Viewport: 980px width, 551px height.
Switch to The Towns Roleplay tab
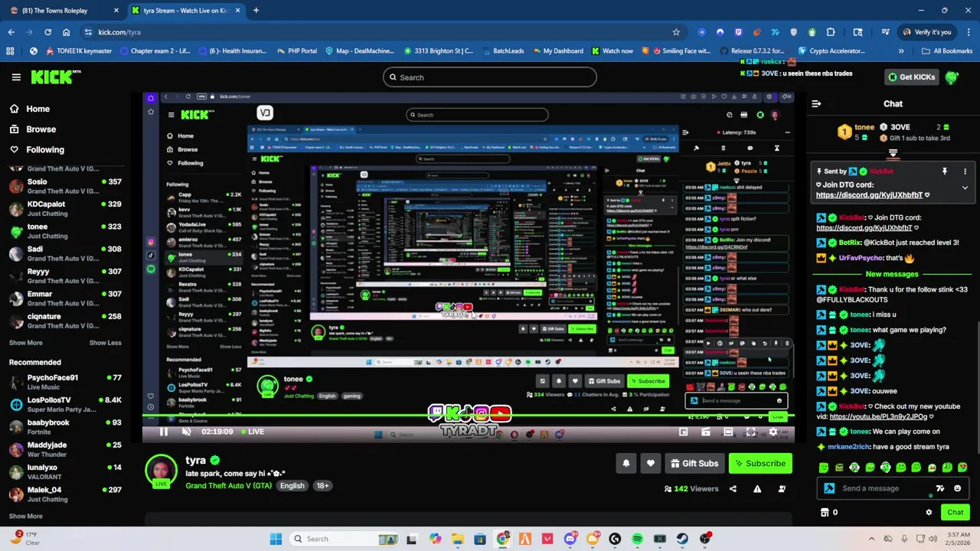pyautogui.click(x=63, y=11)
